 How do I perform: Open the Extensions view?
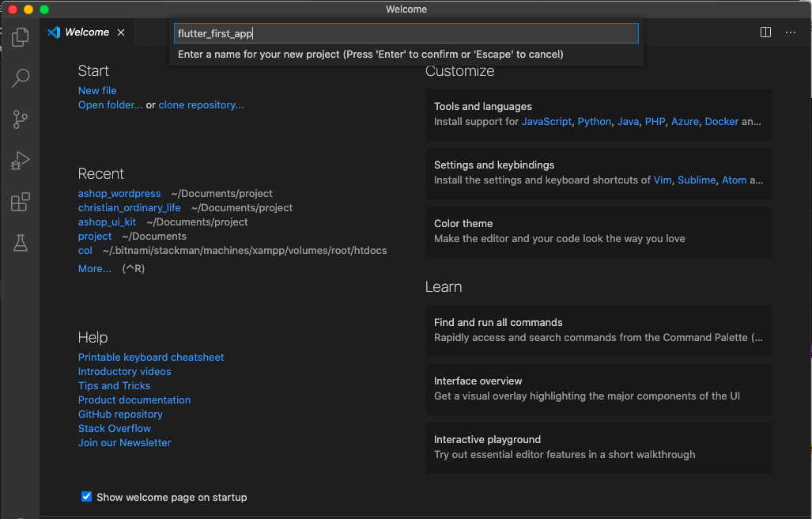coord(21,202)
